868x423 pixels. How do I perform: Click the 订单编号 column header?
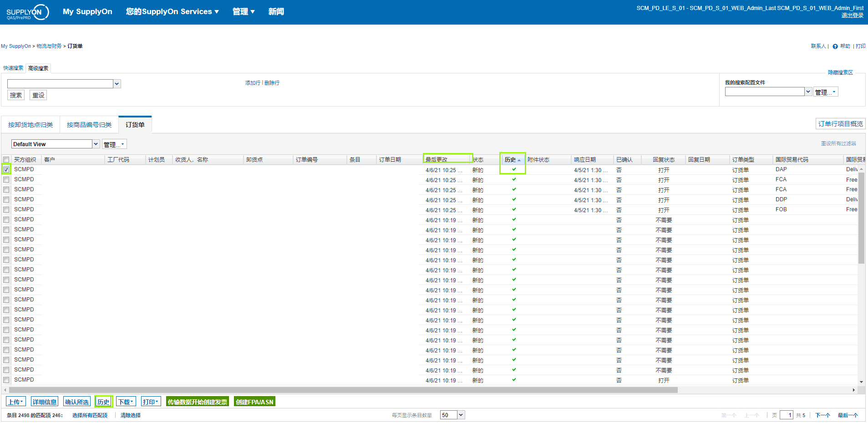pyautogui.click(x=320, y=159)
